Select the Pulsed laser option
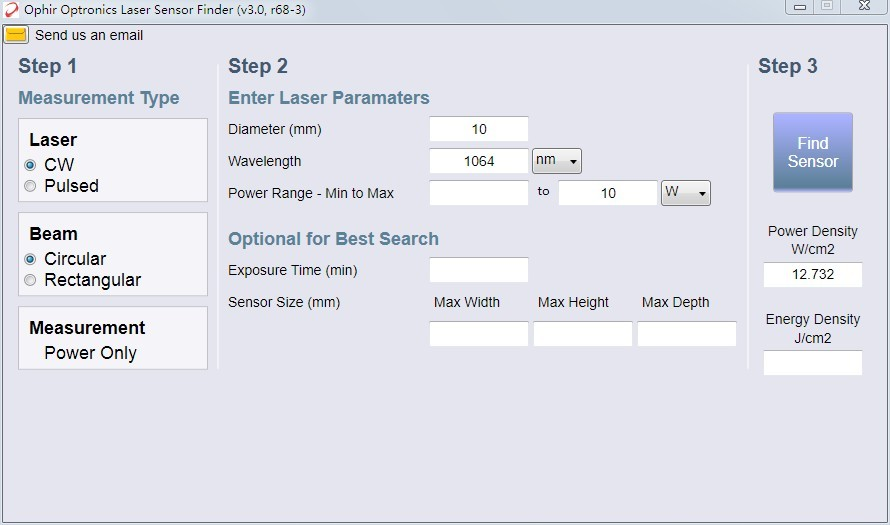Viewport: 890px width, 525px height. coord(30,186)
